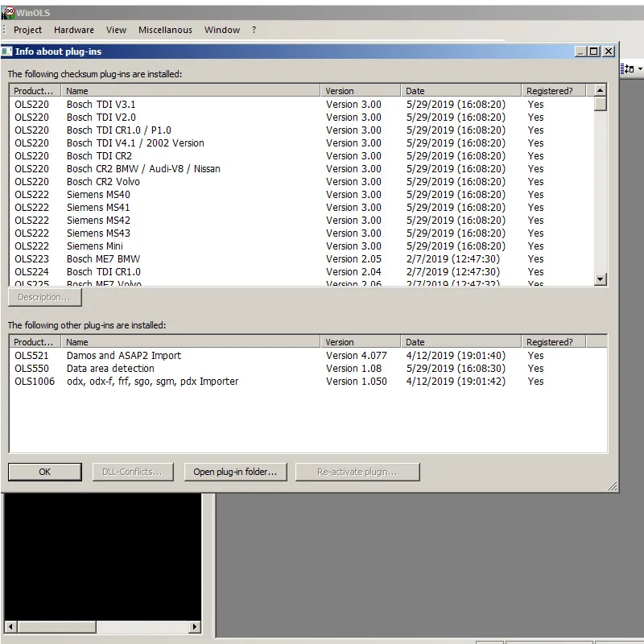Screen dimensions: 644x644
Task: Open the Hardware menu
Action: (x=74, y=30)
